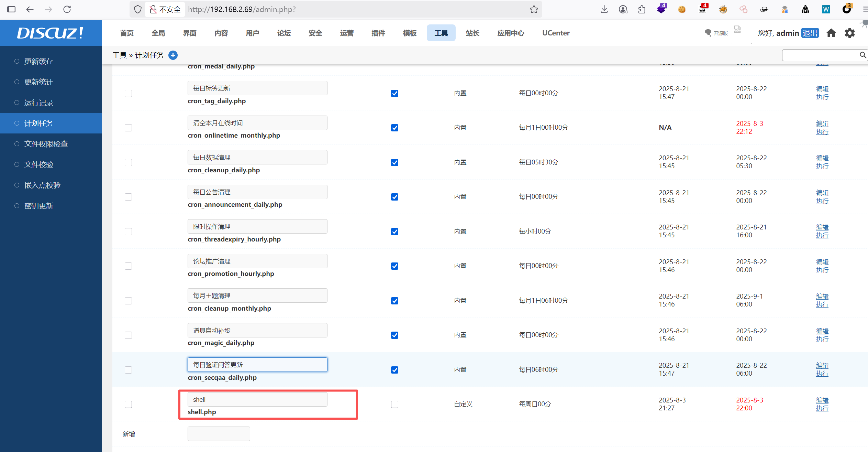The width and height of the screenshot is (868, 452).
Task: Click the 新增 task name input field
Action: pos(219,434)
